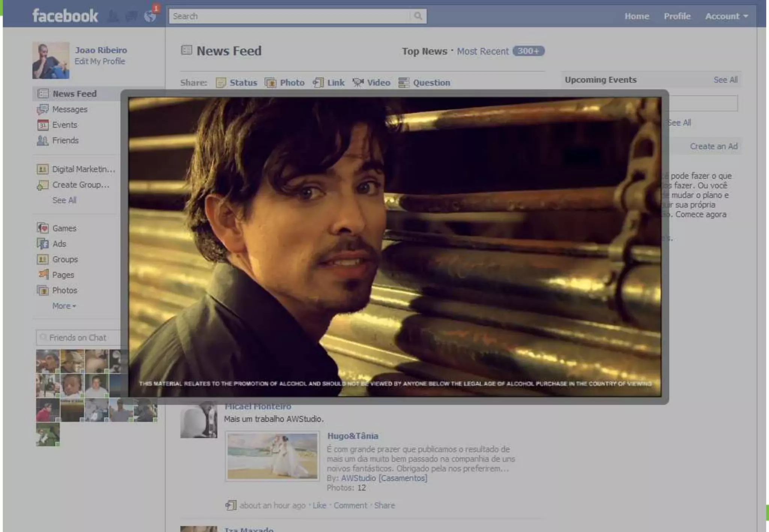Select Top News feed filter
Screen dimensions: 769x532
424,51
